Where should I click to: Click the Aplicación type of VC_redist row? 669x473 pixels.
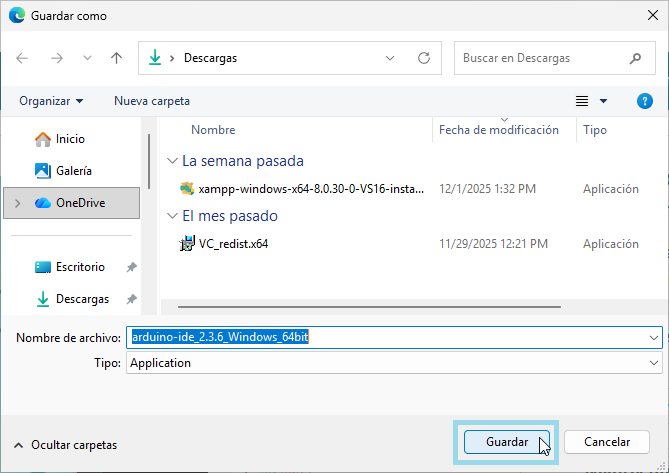[611, 244]
